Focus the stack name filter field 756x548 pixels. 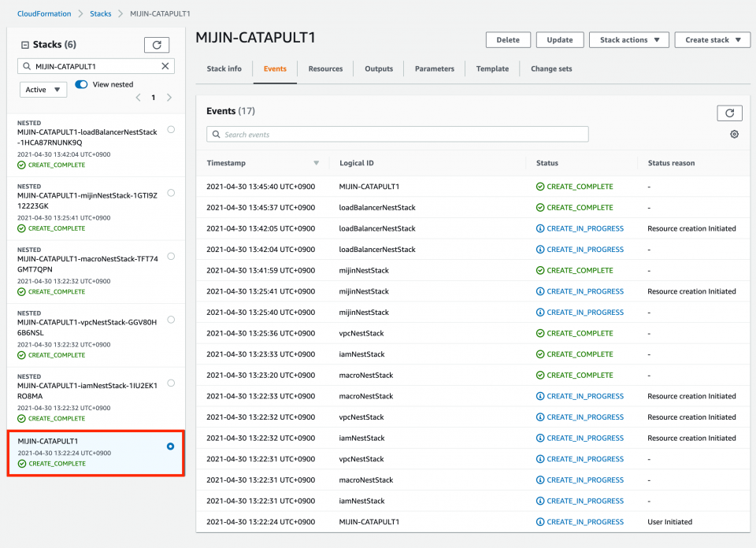(x=96, y=66)
